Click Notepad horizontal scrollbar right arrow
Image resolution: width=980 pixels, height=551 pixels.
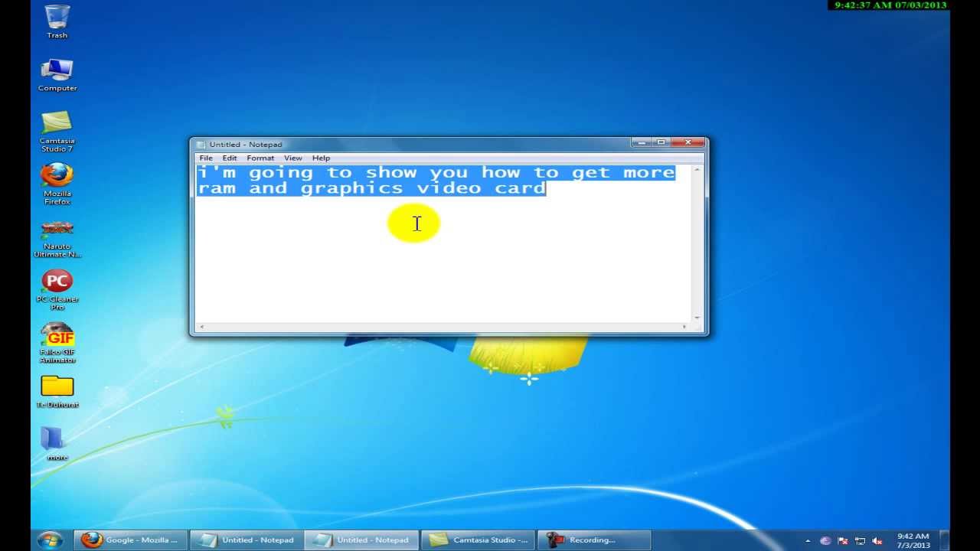coord(684,327)
